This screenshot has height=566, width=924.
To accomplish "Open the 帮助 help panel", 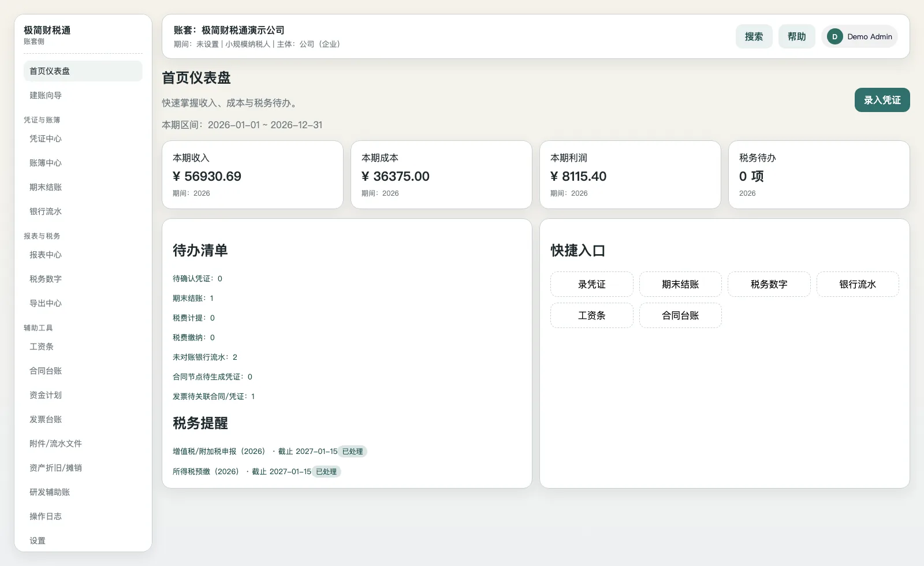I will [x=796, y=36].
